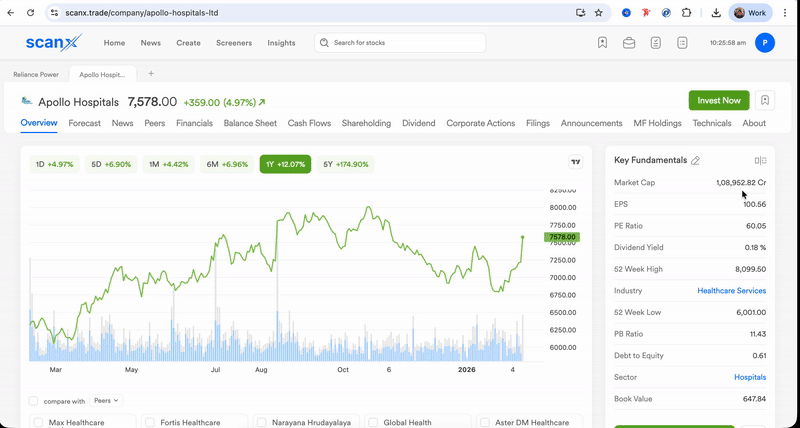Click the browser address bar URL
Image resolution: width=800 pixels, height=428 pixels.
pyautogui.click(x=142, y=13)
